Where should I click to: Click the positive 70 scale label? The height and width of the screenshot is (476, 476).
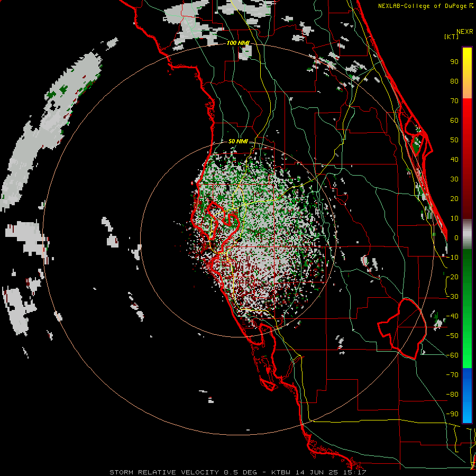point(454,101)
